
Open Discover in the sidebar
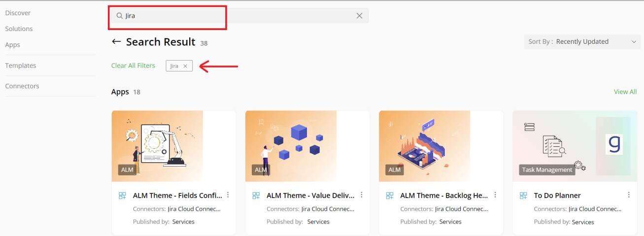click(18, 13)
